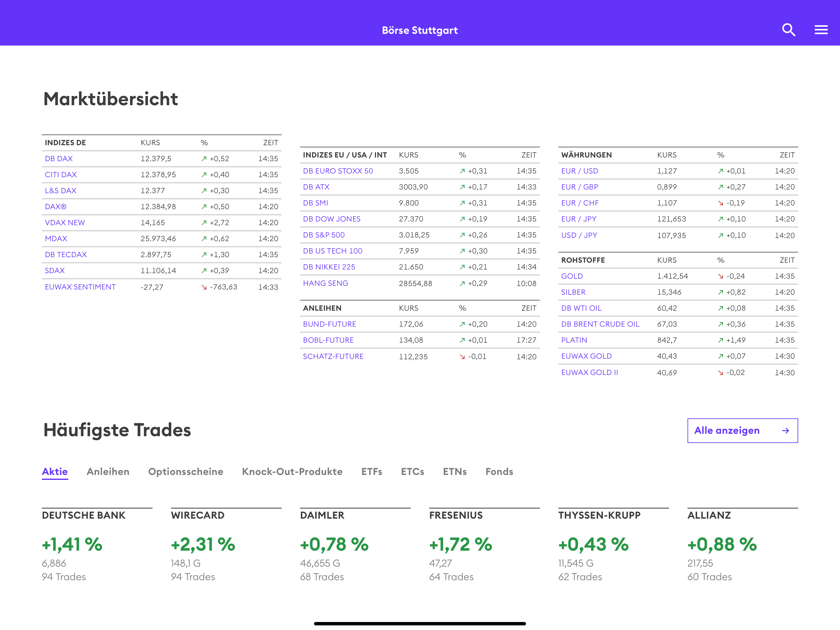
Task: Open the DAIMLER trade card
Action: click(x=355, y=544)
